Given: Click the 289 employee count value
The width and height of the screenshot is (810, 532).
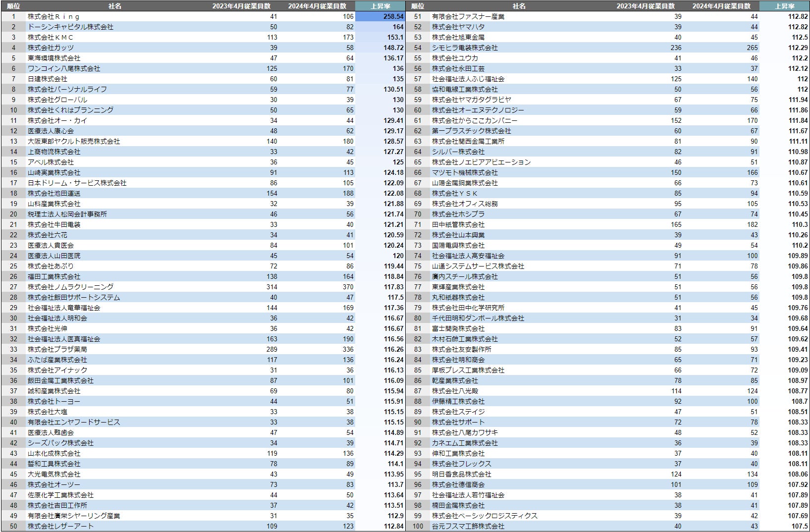Looking at the screenshot, I should point(272,349).
